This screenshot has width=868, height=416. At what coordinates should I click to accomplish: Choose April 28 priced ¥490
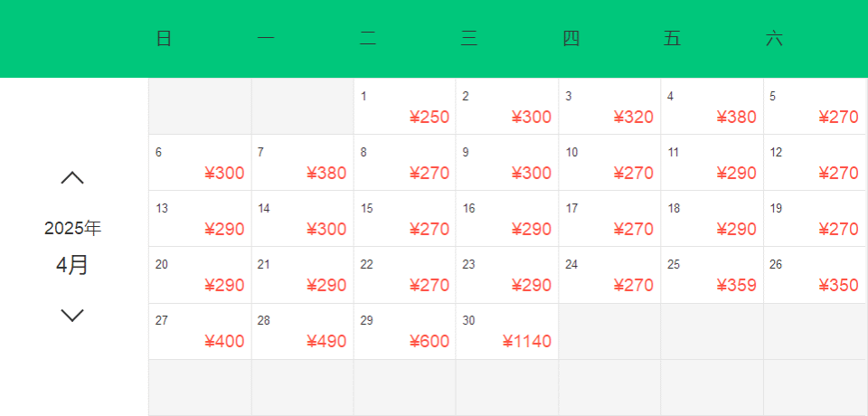(302, 331)
